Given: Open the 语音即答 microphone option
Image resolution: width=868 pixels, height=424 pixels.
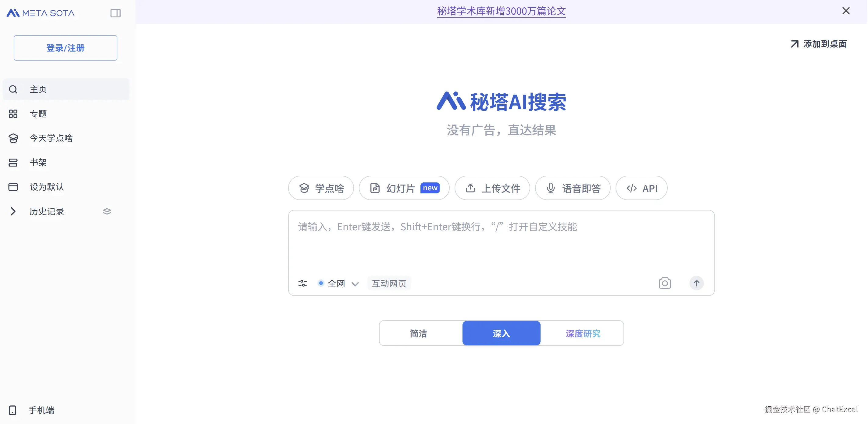Looking at the screenshot, I should click(573, 188).
